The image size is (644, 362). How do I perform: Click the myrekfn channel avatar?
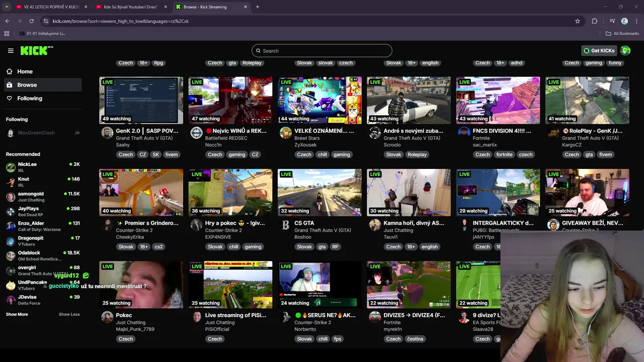tap(375, 317)
